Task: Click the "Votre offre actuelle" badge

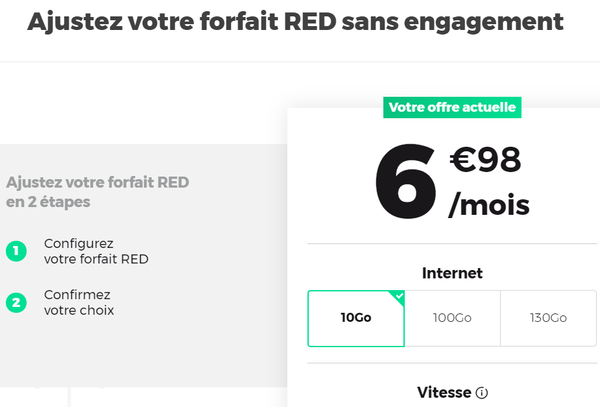Action: pos(452,107)
